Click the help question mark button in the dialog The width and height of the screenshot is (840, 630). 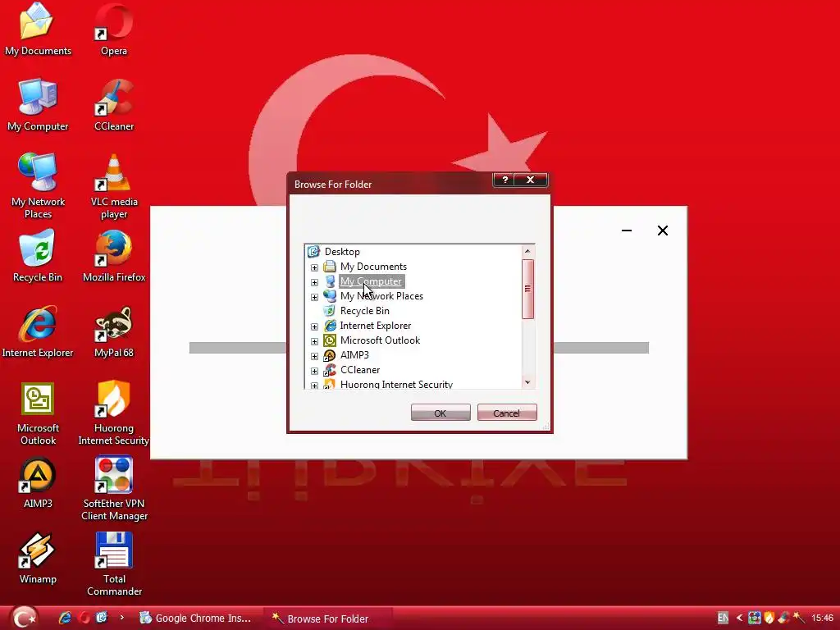[x=504, y=180]
